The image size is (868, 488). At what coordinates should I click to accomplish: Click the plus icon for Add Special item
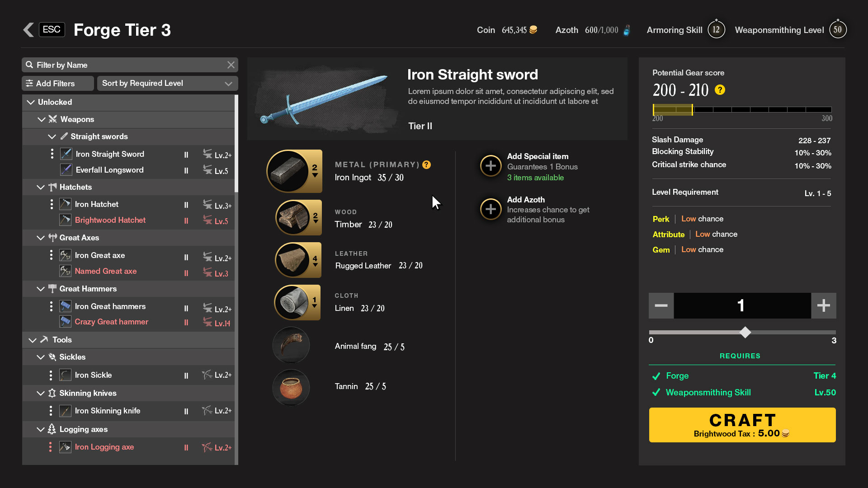[491, 166]
